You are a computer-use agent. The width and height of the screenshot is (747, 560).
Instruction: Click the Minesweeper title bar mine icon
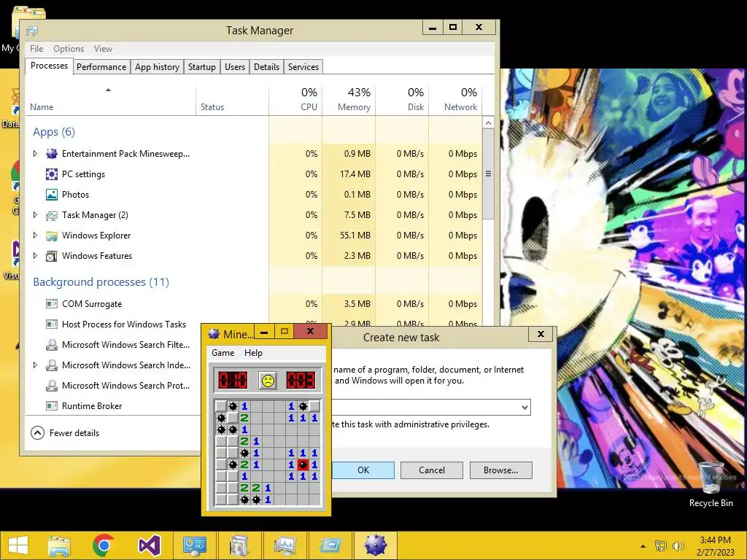(x=214, y=334)
